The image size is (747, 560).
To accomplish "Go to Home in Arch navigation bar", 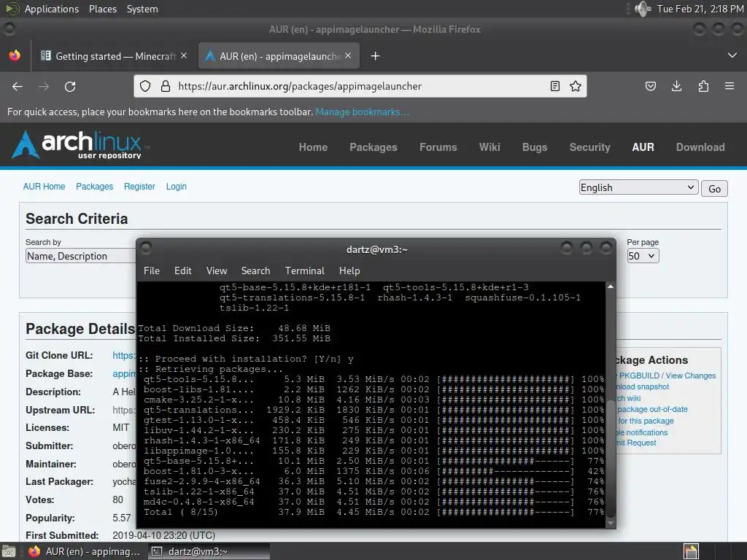I will tap(313, 147).
